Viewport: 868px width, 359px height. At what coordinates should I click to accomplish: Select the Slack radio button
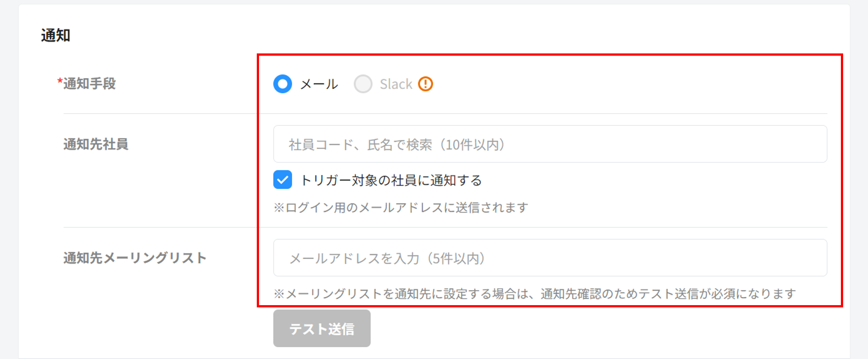pos(363,84)
